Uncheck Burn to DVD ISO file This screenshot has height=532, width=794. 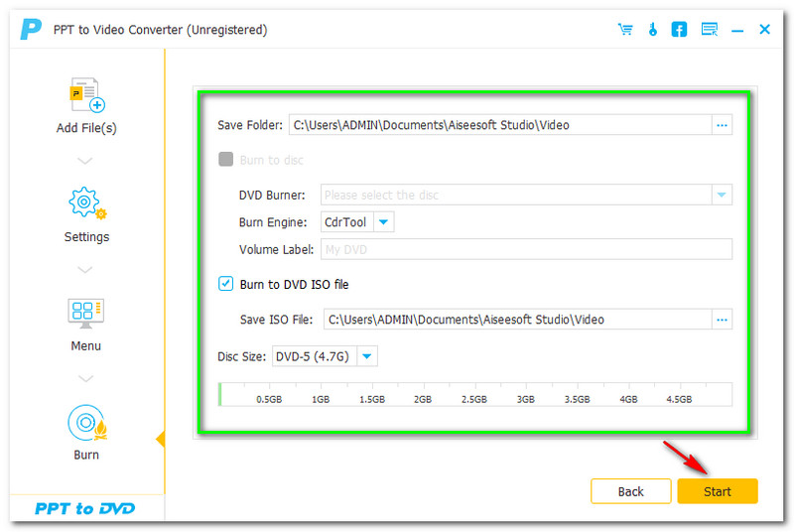click(226, 284)
